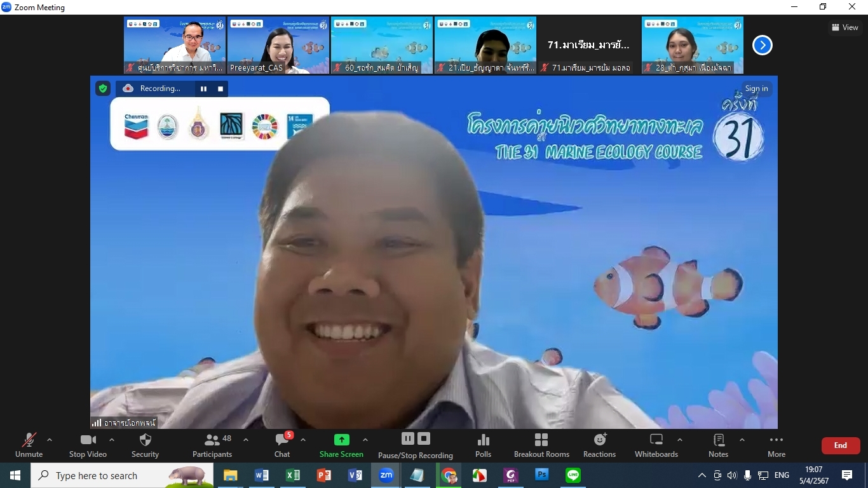Screen dimensions: 868x488
Task: Click the Sign in link
Action: tap(756, 89)
